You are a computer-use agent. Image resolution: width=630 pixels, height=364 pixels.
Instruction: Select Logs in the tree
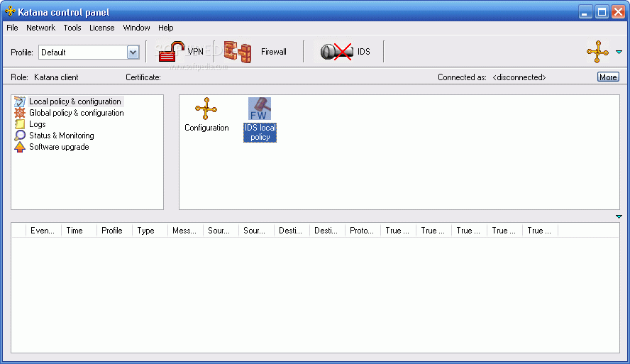coord(38,124)
